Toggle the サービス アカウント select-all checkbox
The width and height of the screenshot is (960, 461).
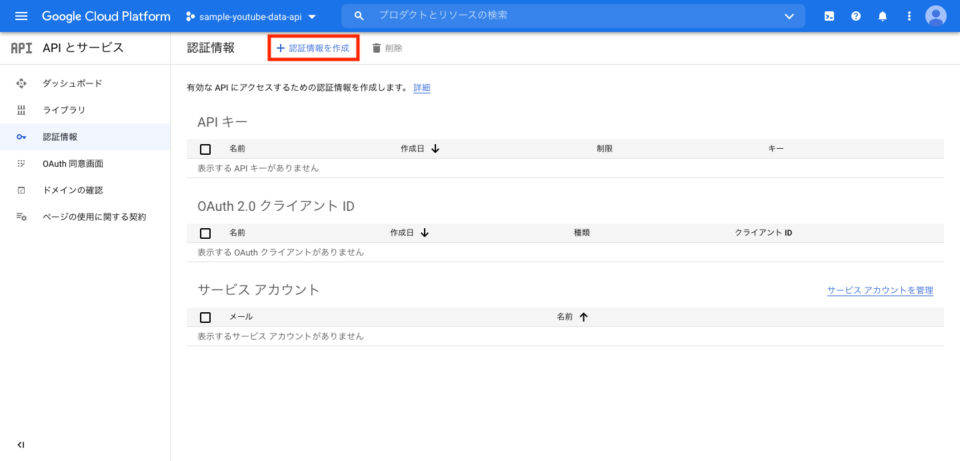tap(206, 317)
